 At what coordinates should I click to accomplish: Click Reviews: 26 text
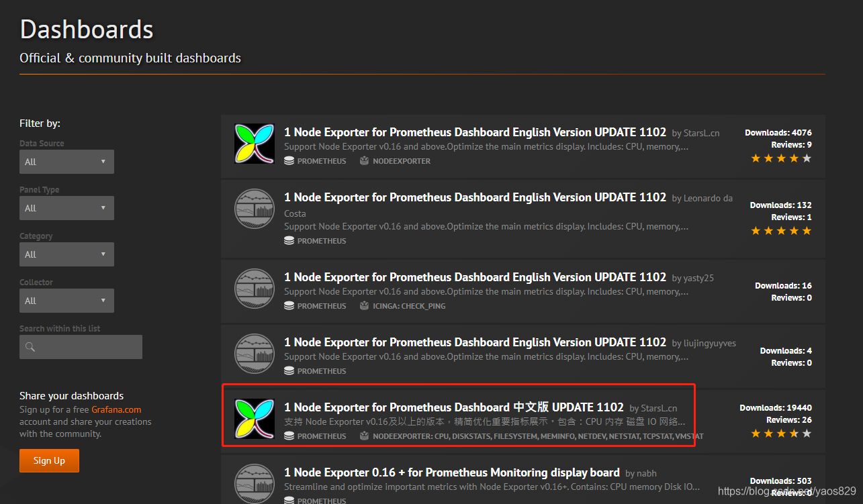[x=788, y=420]
